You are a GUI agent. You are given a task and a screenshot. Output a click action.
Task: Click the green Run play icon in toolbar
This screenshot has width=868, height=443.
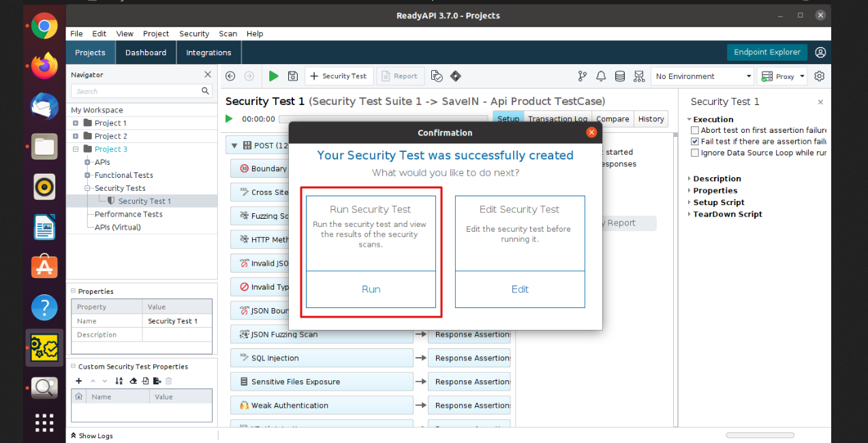point(274,76)
